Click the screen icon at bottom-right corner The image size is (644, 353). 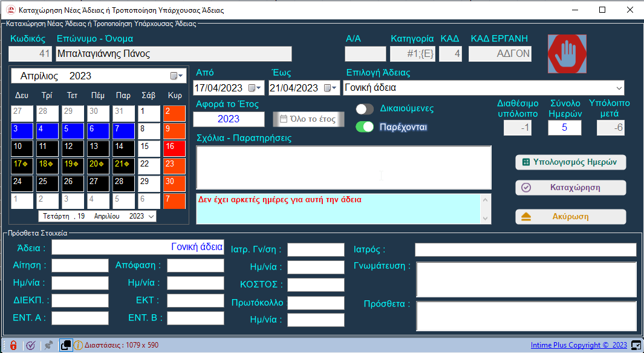(636, 345)
